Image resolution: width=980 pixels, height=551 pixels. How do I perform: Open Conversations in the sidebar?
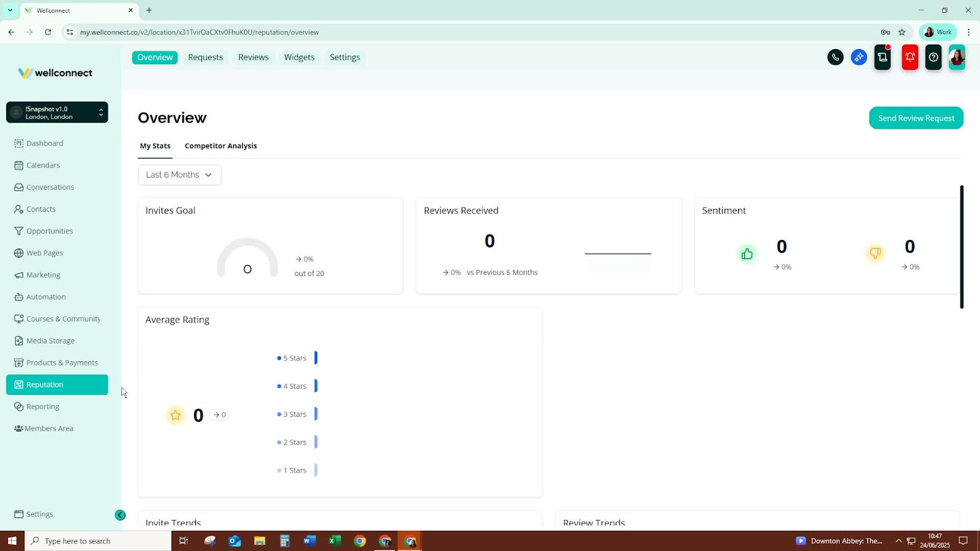click(50, 187)
